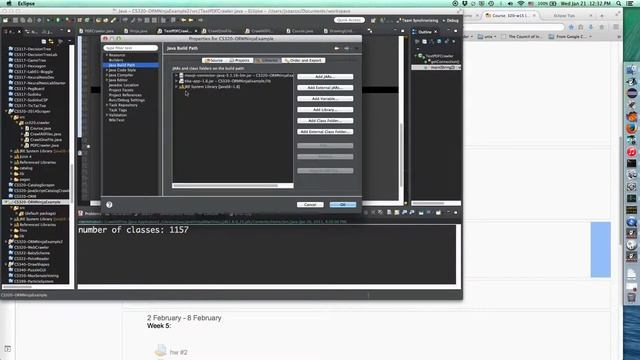The height and width of the screenshot is (360, 640).
Task: Expand the Resource node in Properties tree
Action: (107, 55)
